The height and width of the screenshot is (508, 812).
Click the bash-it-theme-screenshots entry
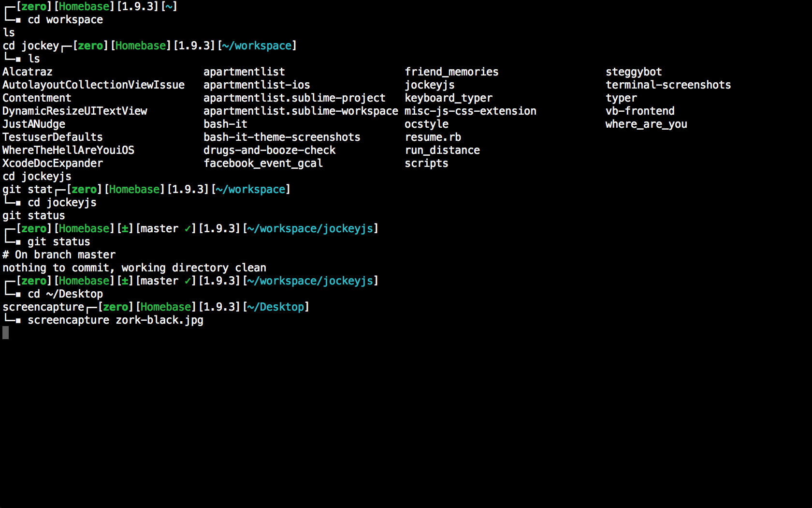(x=282, y=137)
